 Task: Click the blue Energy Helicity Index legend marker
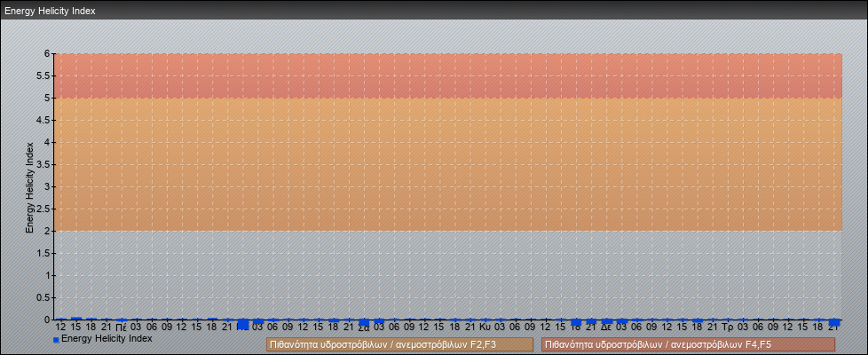pyautogui.click(x=56, y=340)
